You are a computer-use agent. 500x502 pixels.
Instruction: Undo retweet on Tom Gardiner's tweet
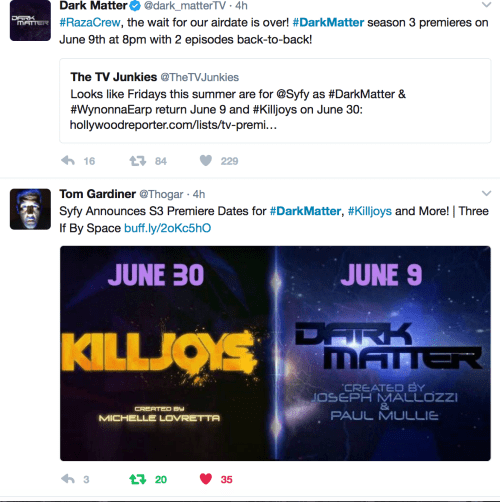138,479
